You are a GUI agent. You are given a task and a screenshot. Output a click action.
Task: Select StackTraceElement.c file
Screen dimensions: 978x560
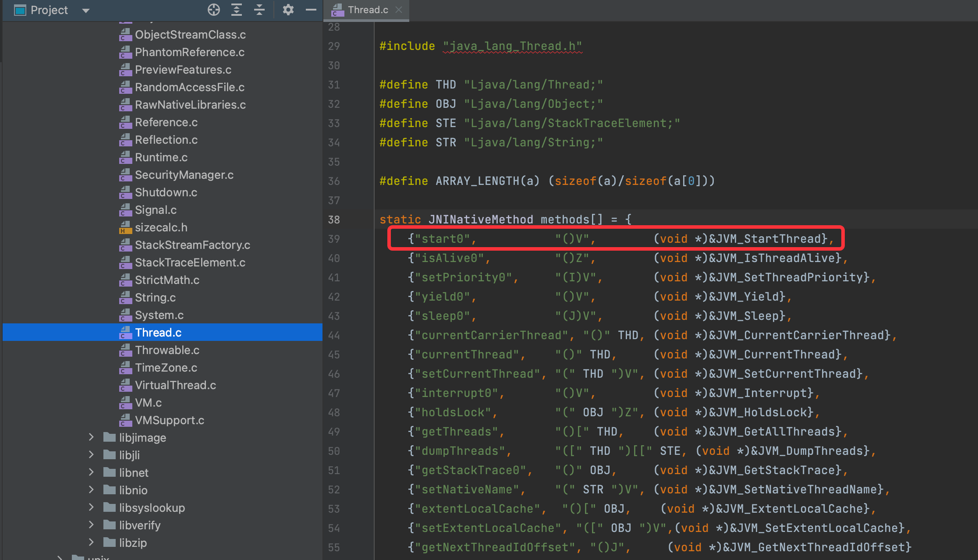point(190,262)
